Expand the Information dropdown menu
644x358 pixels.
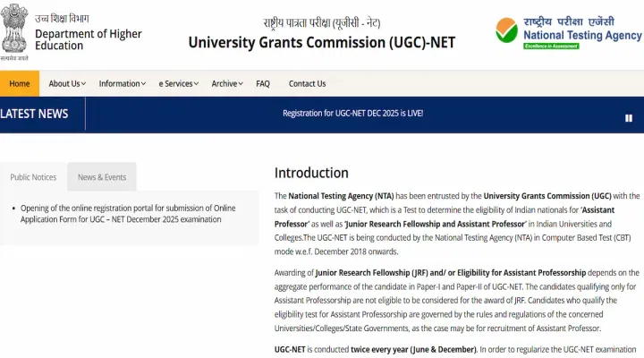(123, 83)
